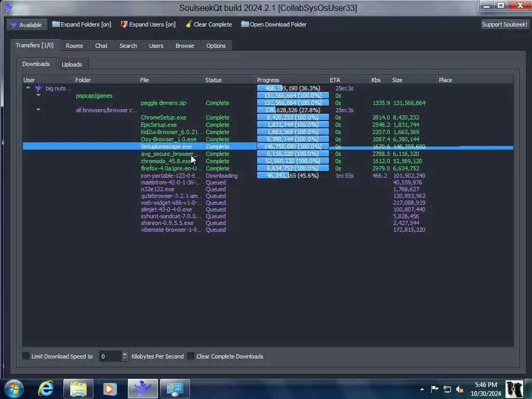Select the queued slimjet-43-0-4-0.exe file
The image size is (532, 399).
tap(268, 209)
